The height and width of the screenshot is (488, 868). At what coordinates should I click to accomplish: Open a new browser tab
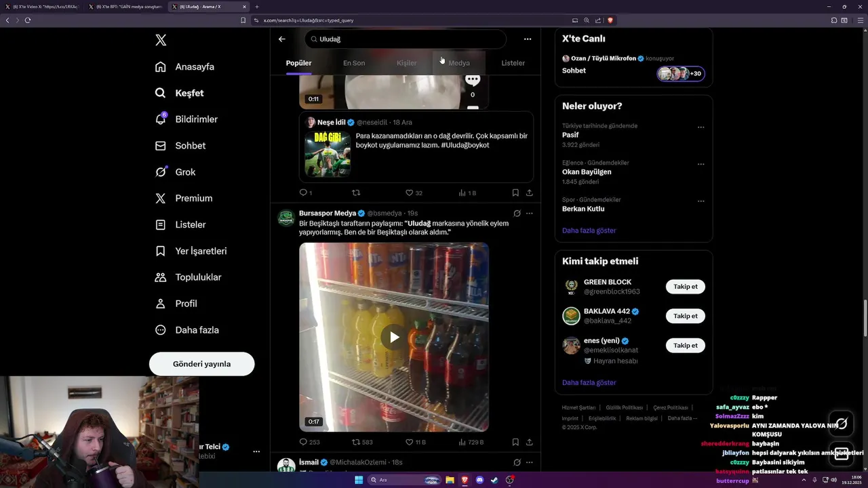point(257,7)
